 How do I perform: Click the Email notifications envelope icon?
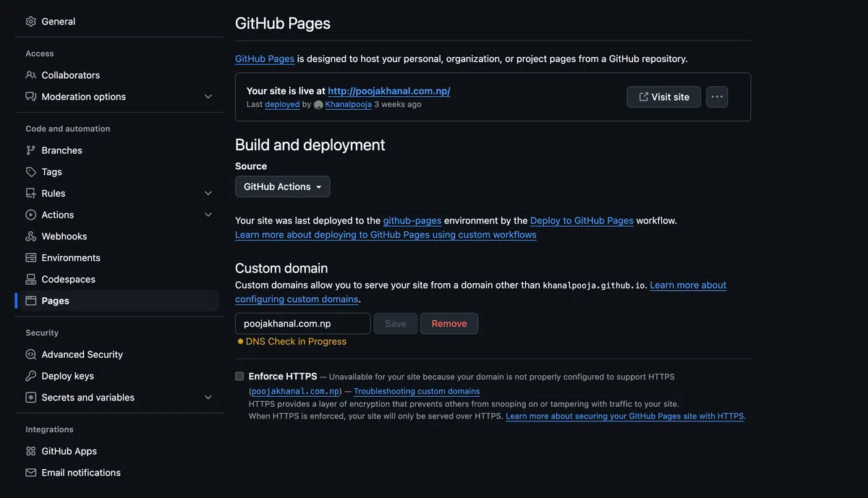click(x=30, y=473)
